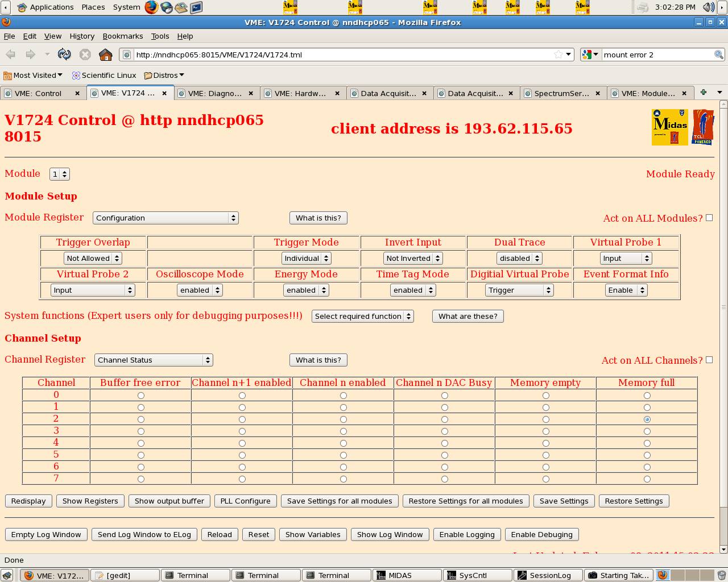The width and height of the screenshot is (728, 582).
Task: Open a new tab with the plus icon
Action: (x=704, y=92)
